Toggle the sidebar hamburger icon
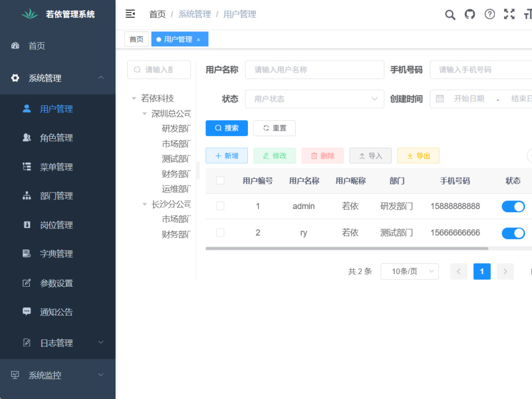532x399 pixels. pos(130,14)
